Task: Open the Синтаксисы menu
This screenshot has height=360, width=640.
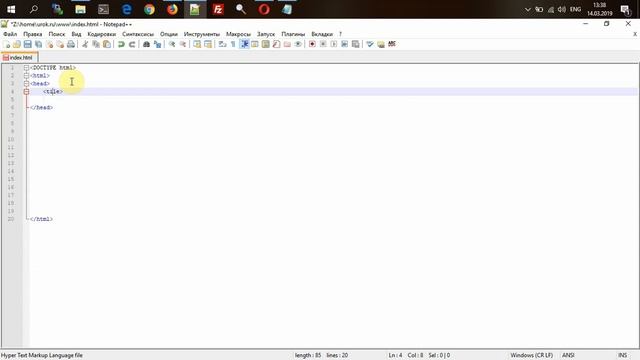Action: 138,34
